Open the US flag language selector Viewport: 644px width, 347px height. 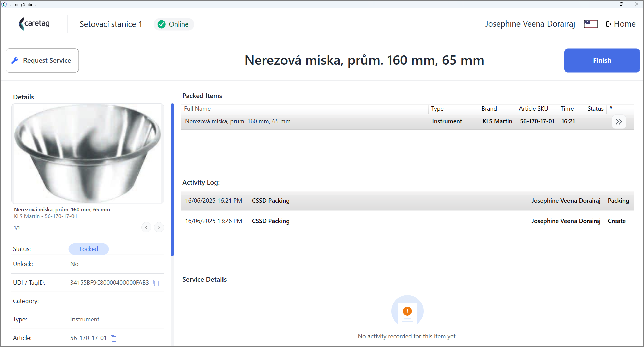pyautogui.click(x=591, y=24)
